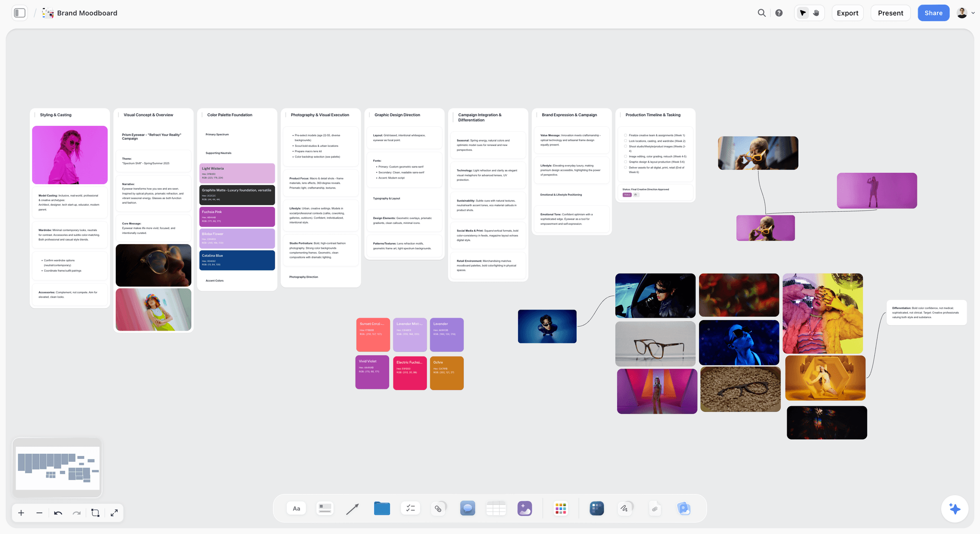Select the pointer cursor tool
The height and width of the screenshot is (534, 980).
click(x=803, y=13)
